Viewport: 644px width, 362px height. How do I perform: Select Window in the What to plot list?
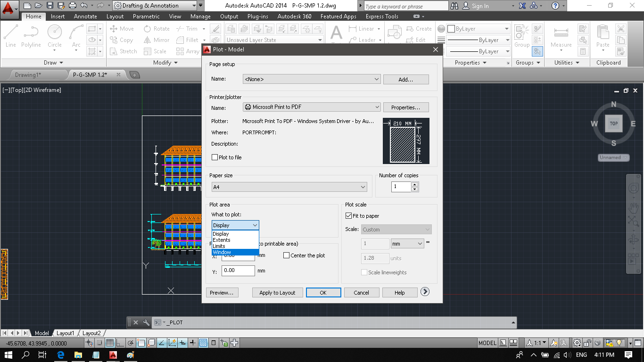tap(235, 252)
